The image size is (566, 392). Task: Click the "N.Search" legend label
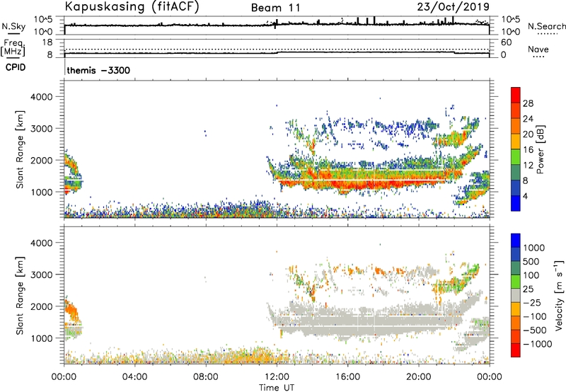(546, 26)
